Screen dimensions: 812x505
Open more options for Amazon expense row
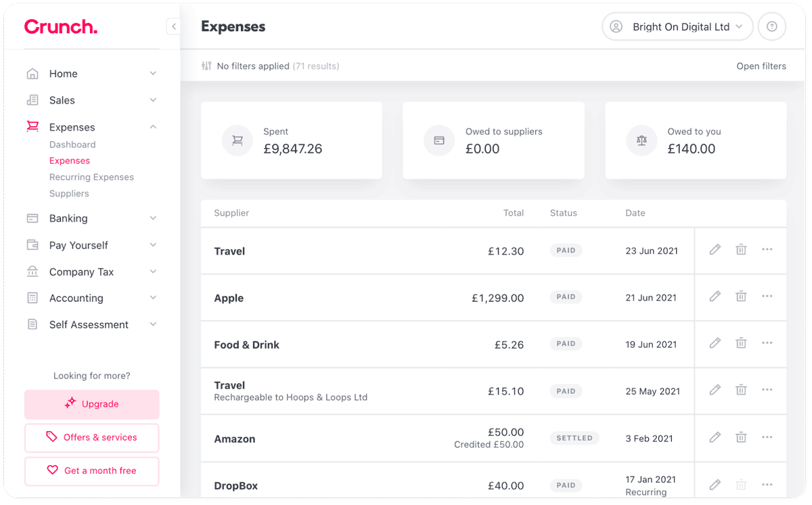pos(767,437)
